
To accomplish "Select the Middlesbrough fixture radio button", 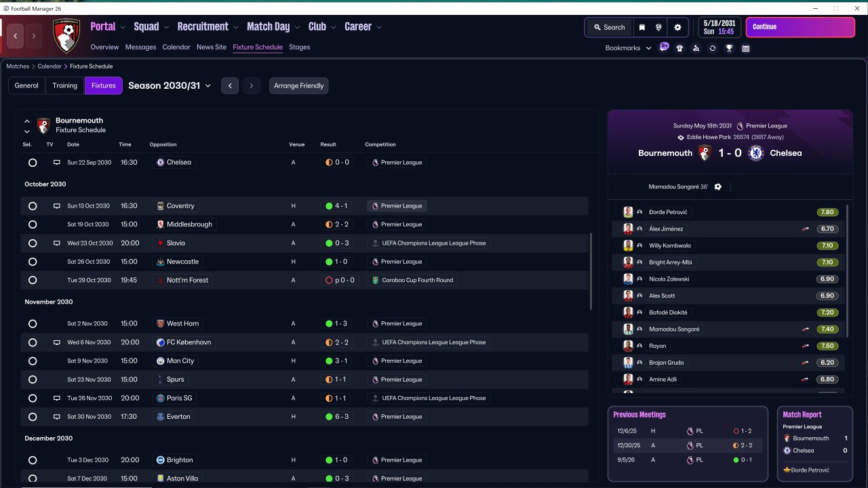I will click(33, 224).
